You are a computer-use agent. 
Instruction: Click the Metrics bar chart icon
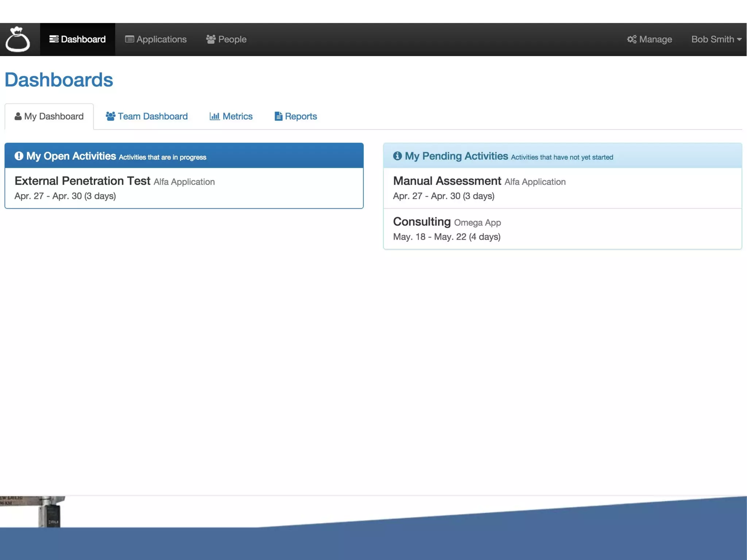click(214, 116)
